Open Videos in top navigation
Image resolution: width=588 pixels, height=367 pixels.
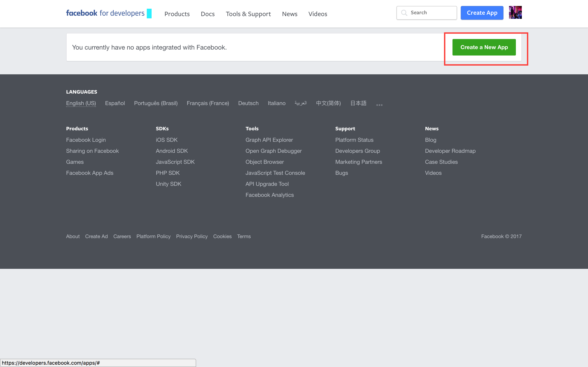pyautogui.click(x=318, y=14)
